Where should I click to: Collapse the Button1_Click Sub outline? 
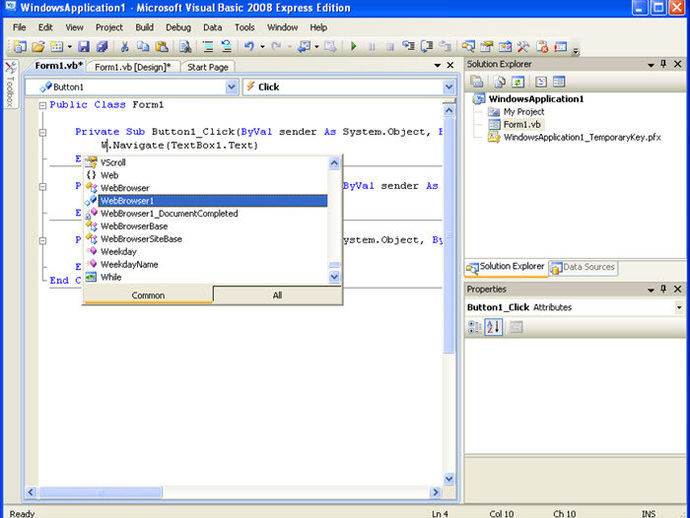[x=43, y=132]
